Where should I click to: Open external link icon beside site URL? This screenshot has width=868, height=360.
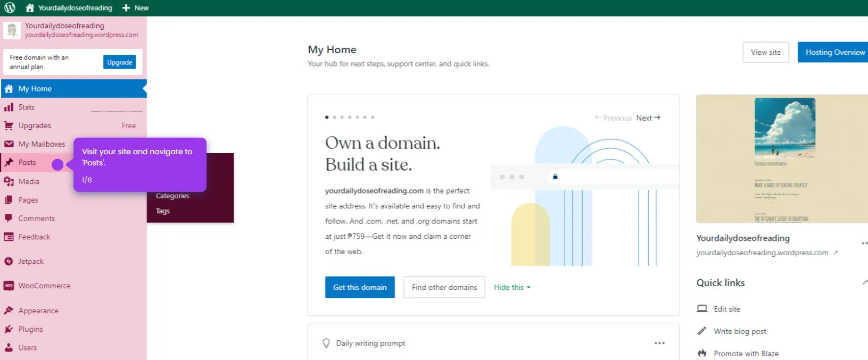pos(836,253)
